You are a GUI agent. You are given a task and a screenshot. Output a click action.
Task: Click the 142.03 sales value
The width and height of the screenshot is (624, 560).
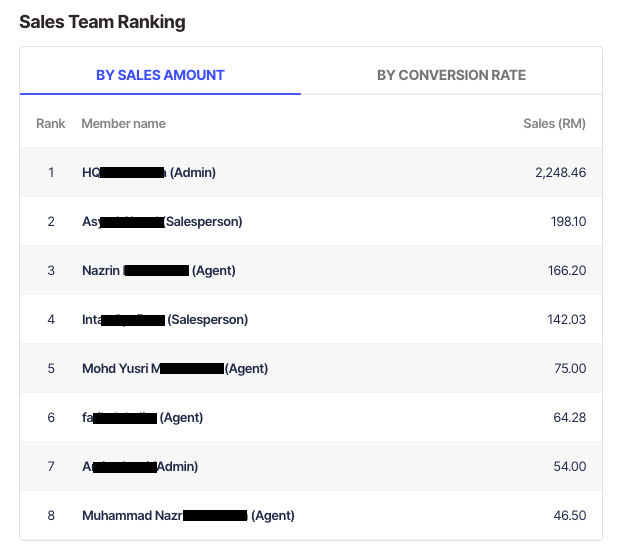pos(567,320)
